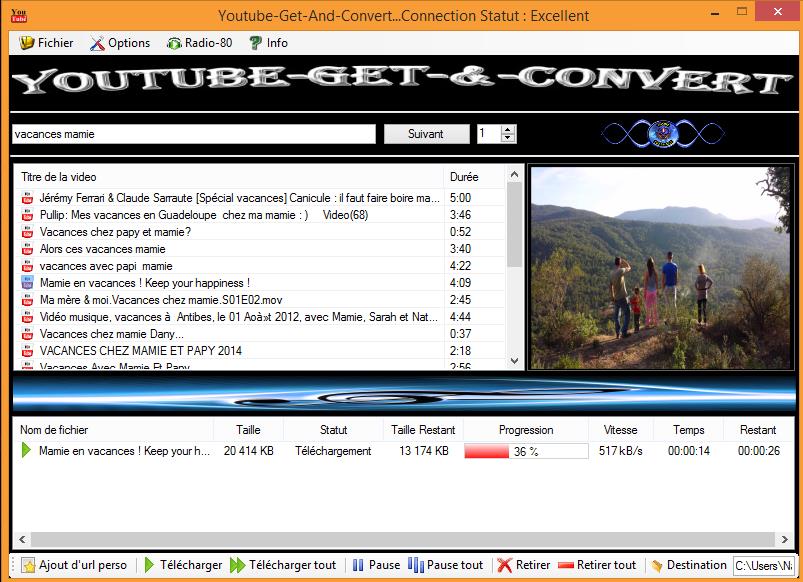Image resolution: width=803 pixels, height=582 pixels.
Task: Click the 'Progression' column header
Action: [x=526, y=430]
